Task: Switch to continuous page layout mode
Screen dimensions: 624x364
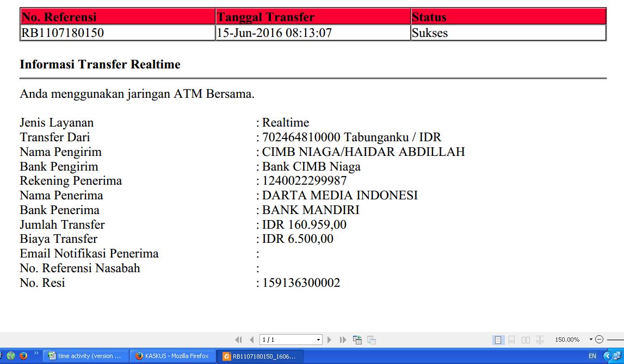Action: point(512,340)
